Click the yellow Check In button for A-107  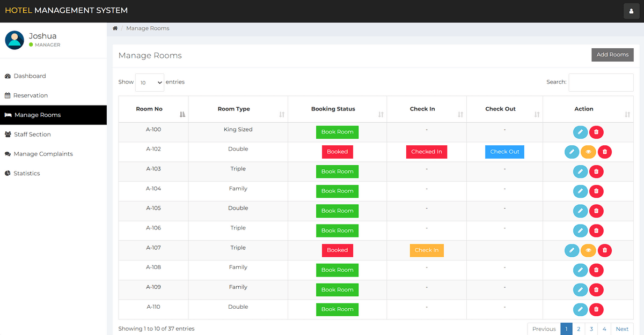click(427, 250)
